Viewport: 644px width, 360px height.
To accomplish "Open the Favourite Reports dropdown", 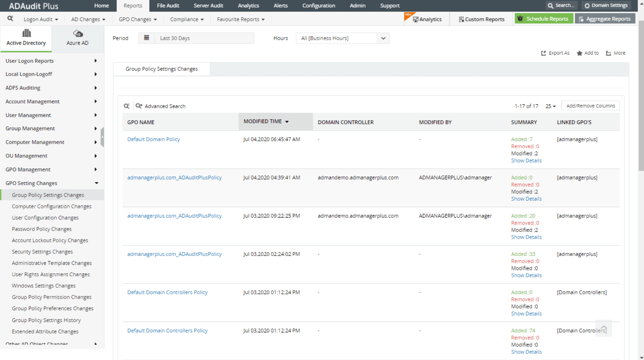I will tap(241, 19).
